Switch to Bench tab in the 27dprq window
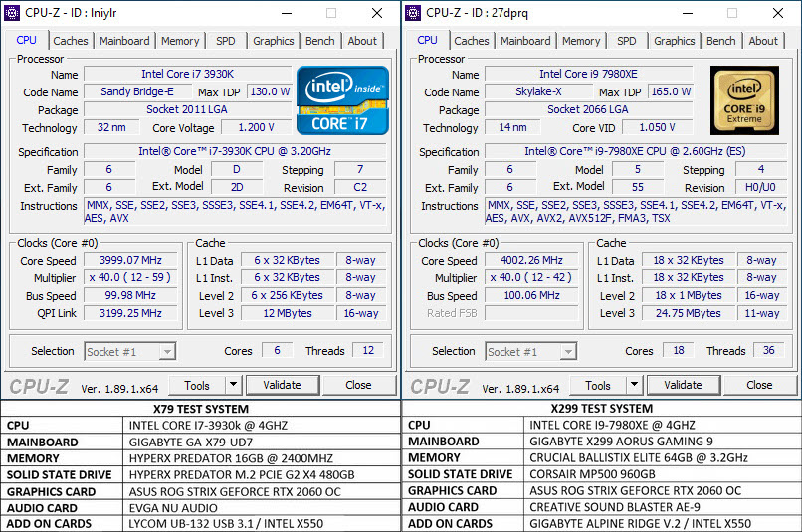The height and width of the screenshot is (532, 802). click(x=721, y=41)
